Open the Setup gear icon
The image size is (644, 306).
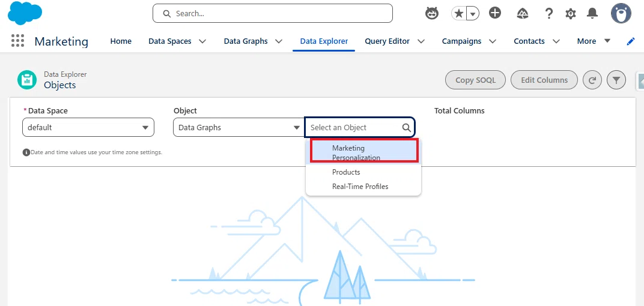571,14
